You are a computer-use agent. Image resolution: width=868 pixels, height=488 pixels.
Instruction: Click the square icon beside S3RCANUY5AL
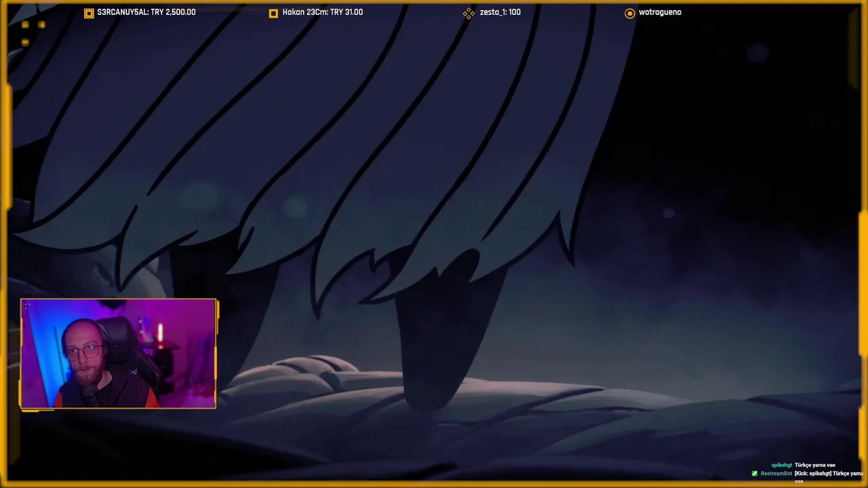click(x=89, y=13)
